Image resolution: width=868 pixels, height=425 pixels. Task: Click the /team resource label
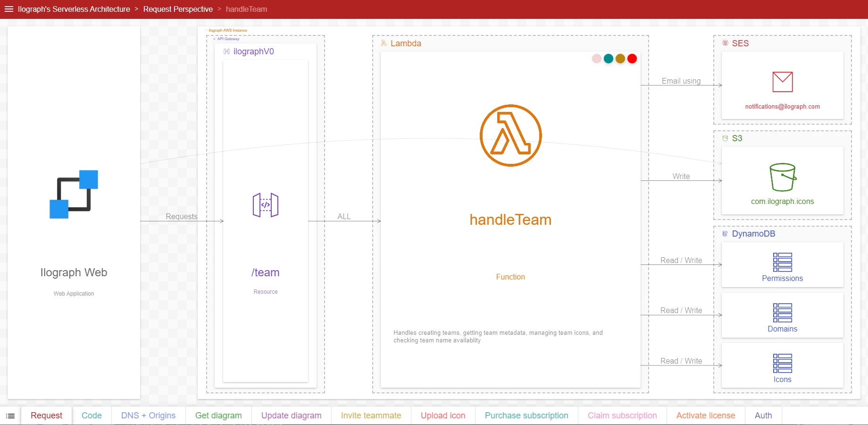pyautogui.click(x=266, y=272)
